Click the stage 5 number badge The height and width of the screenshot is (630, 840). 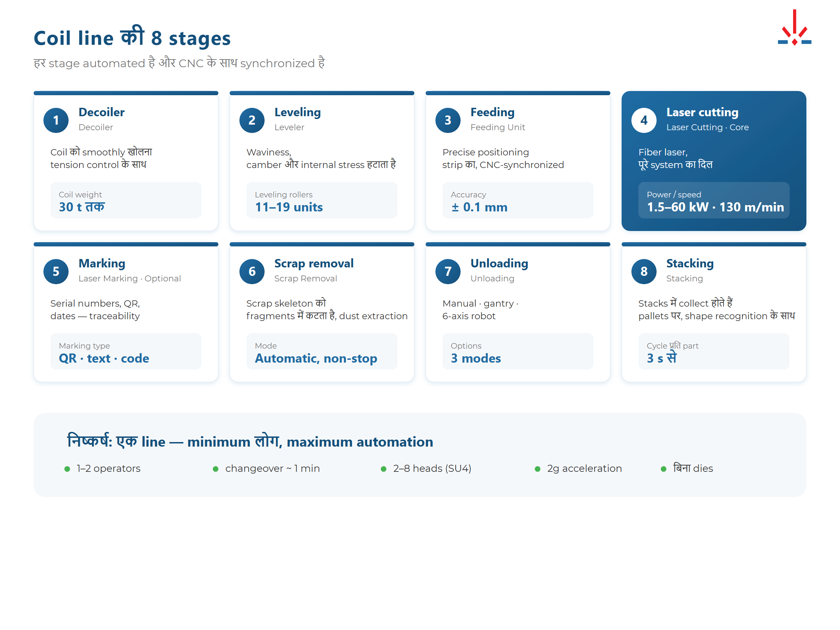pos(56,272)
